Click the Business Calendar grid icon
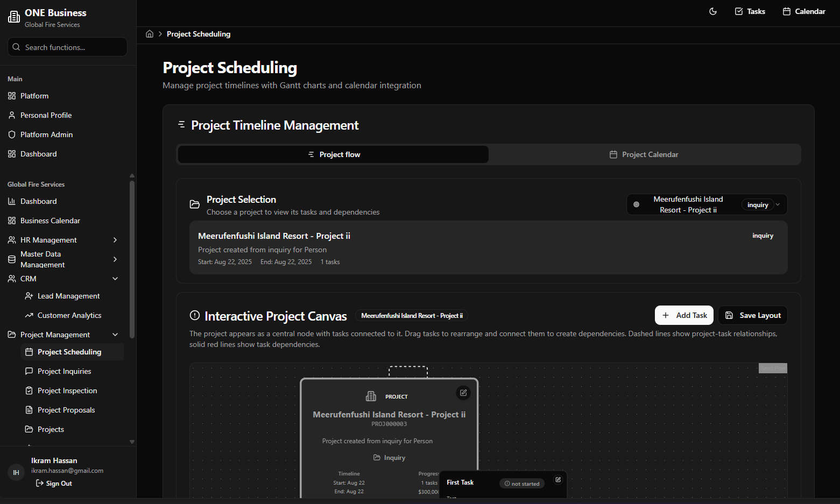The height and width of the screenshot is (504, 840). point(12,221)
